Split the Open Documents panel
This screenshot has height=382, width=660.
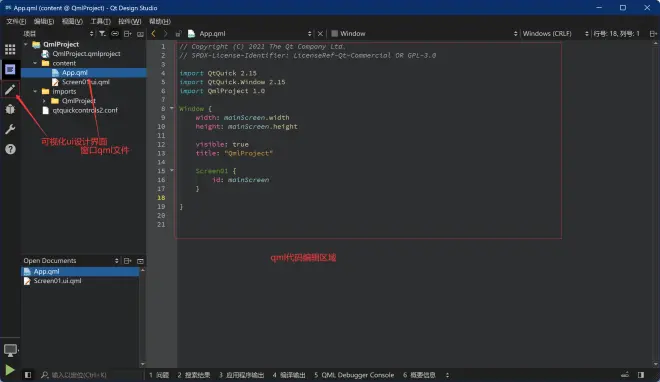(128, 261)
